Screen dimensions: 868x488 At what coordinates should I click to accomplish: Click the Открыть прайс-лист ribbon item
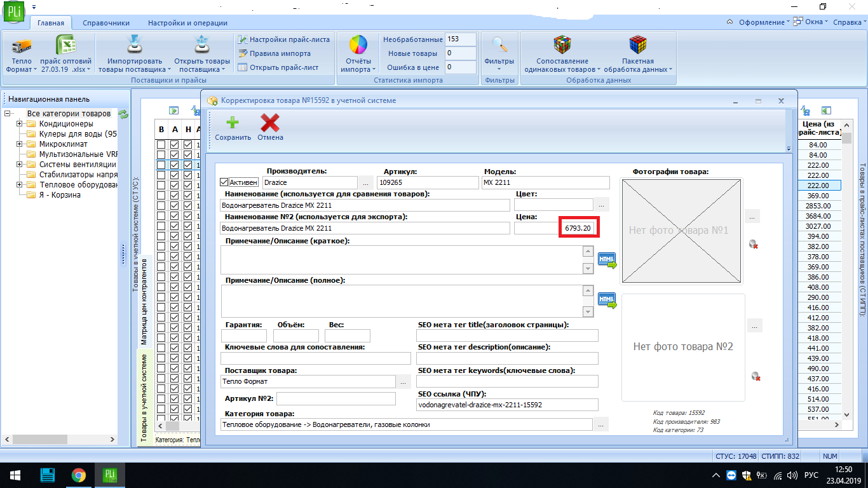278,67
